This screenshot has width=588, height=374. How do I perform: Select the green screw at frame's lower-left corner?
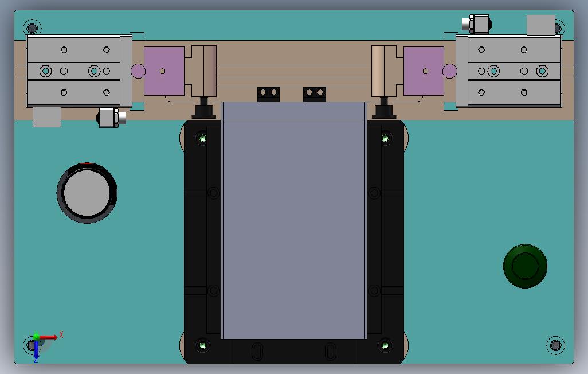tap(202, 345)
